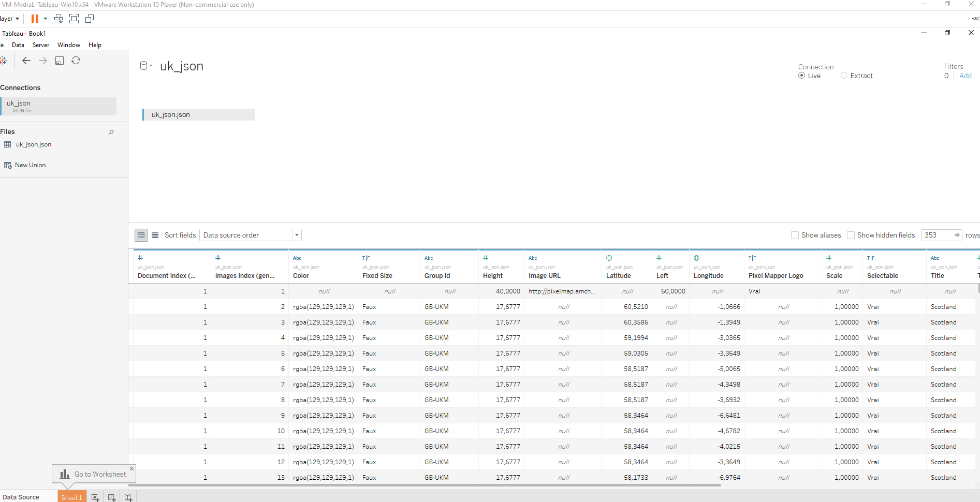
Task: Switch to the Data Source tab
Action: [21, 497]
